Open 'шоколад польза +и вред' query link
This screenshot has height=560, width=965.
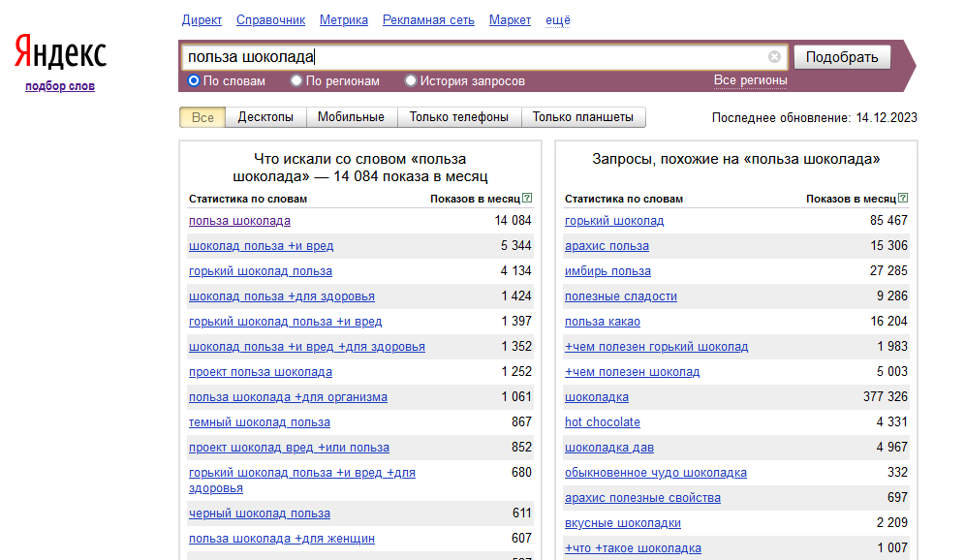click(261, 245)
